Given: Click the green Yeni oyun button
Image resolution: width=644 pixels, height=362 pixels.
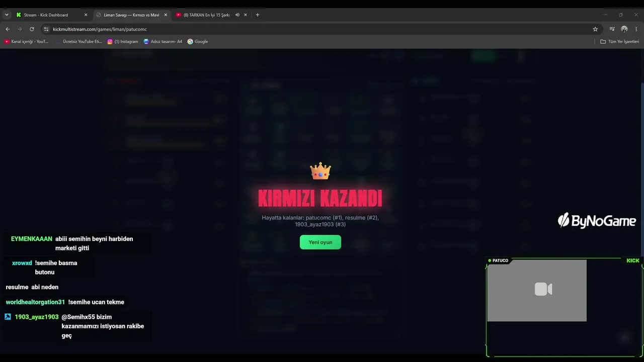Looking at the screenshot, I should click(320, 242).
